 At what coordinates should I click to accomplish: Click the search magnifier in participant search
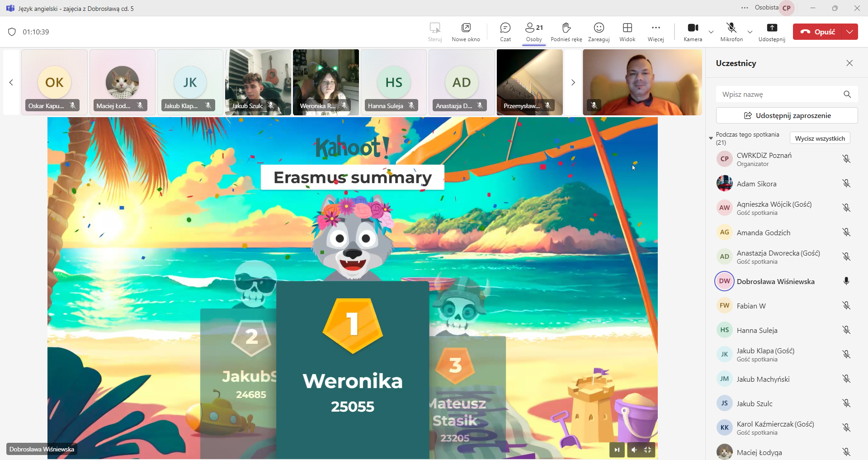847,94
